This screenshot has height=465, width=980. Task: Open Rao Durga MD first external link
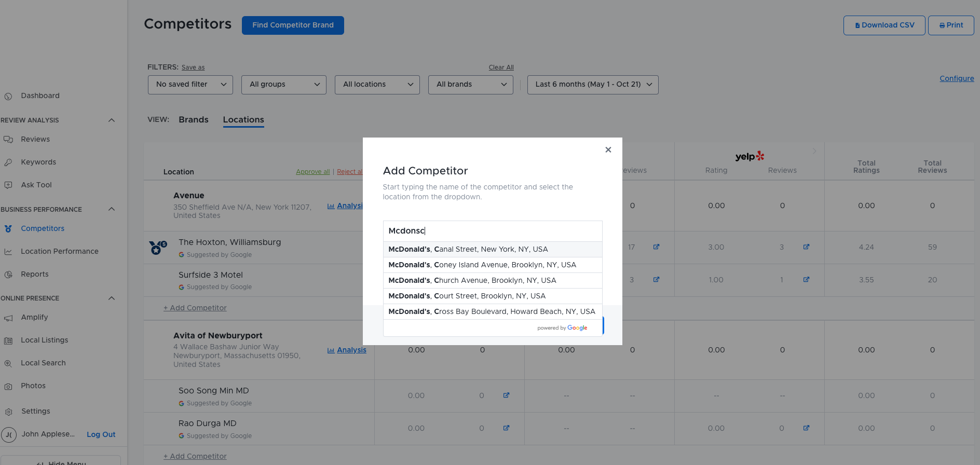pos(507,428)
